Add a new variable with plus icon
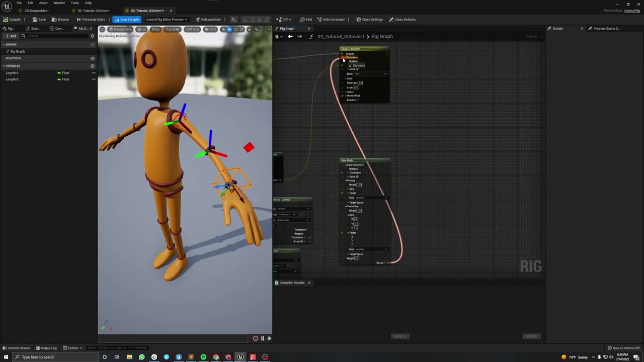 tap(92, 66)
